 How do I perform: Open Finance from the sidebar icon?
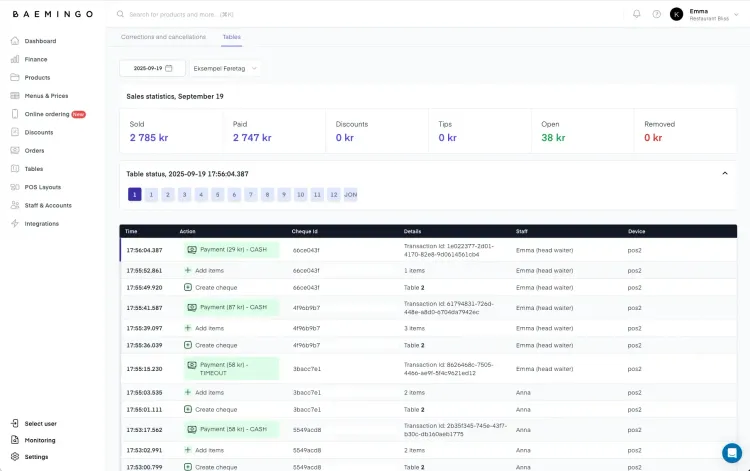coord(16,59)
